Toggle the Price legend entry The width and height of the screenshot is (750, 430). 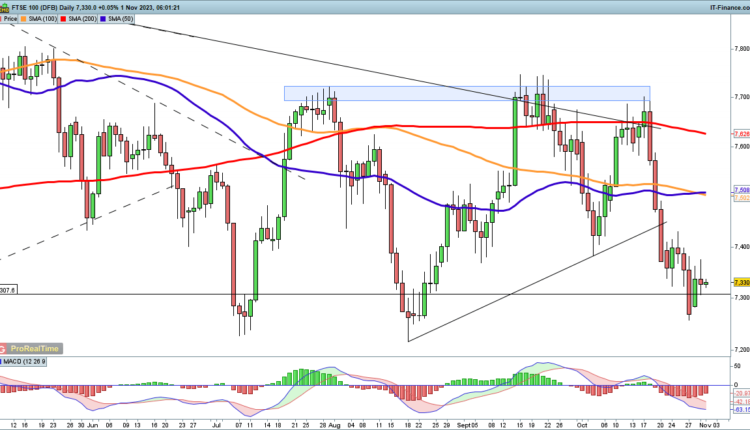(14, 18)
